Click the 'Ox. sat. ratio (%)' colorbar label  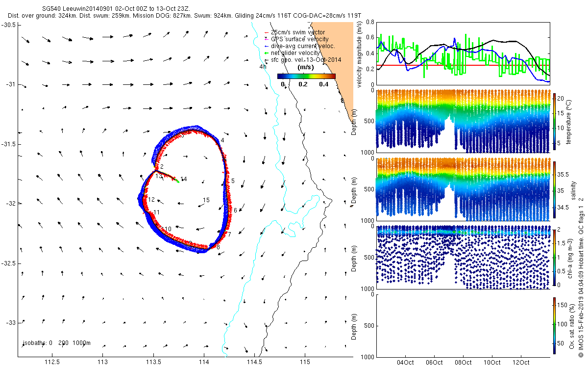pos(572,326)
